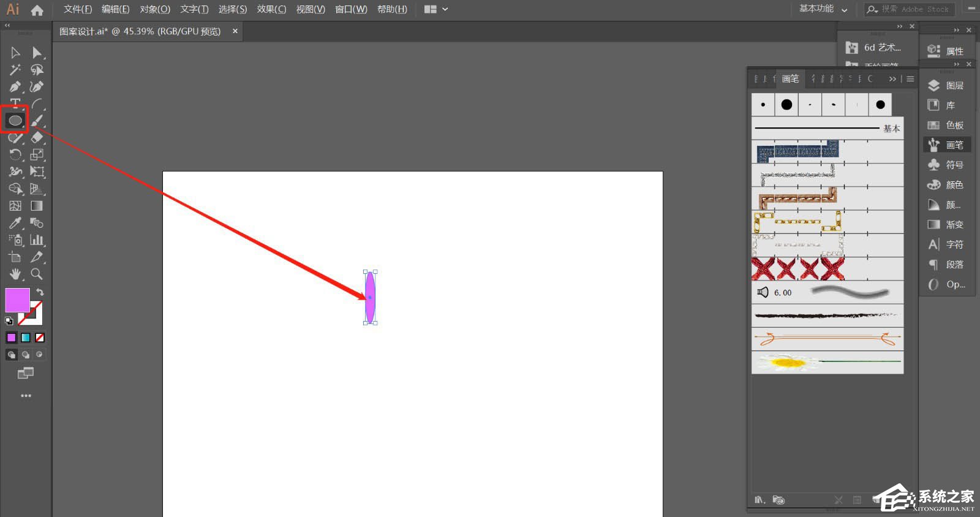Viewport: 980px width, 517px height.
Task: Activate the Eyedropper tool
Action: [15, 223]
